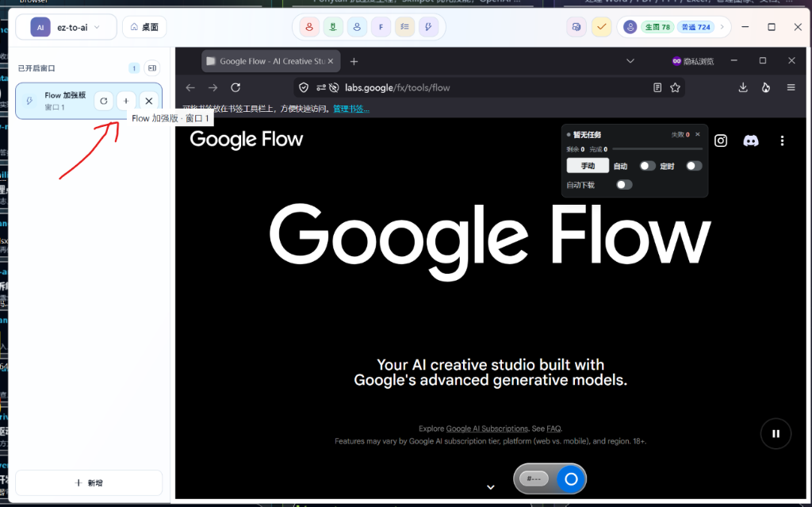The width and height of the screenshot is (812, 507).
Task: Click the 隐私浏览 private browsing indicator
Action: 693,61
